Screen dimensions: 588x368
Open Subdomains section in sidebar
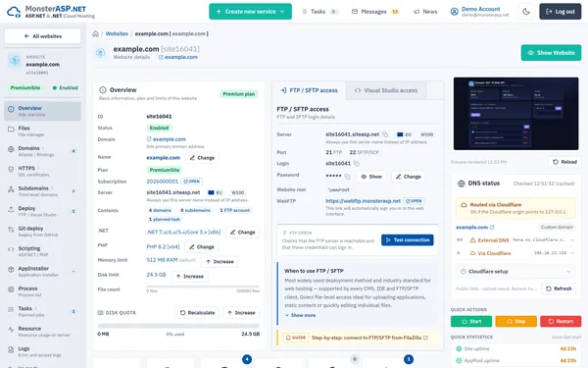[x=42, y=191]
